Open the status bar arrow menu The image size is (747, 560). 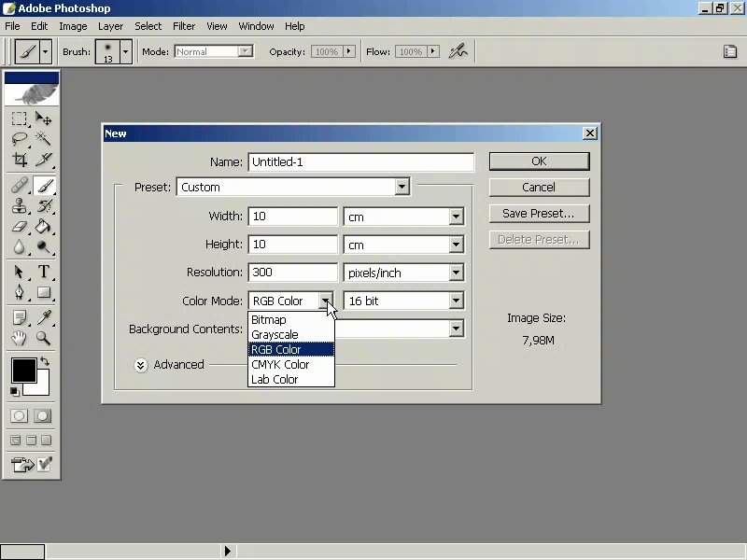(x=227, y=551)
